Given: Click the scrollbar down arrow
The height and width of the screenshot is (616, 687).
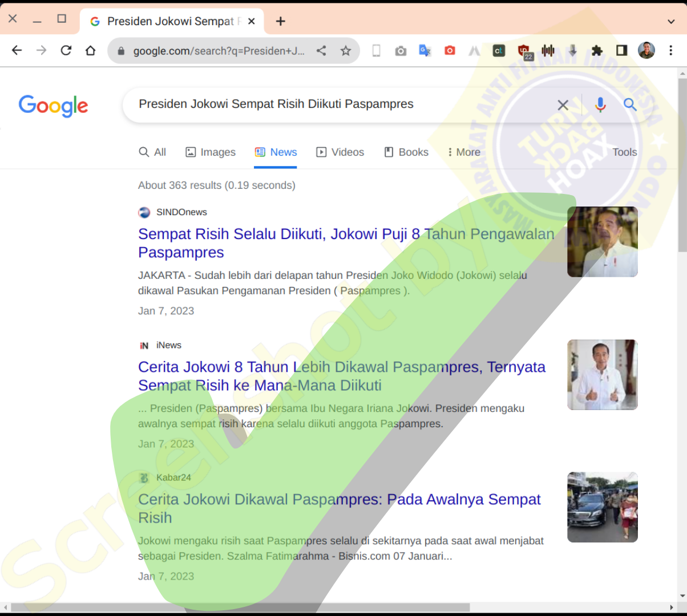Looking at the screenshot, I should 682,596.
